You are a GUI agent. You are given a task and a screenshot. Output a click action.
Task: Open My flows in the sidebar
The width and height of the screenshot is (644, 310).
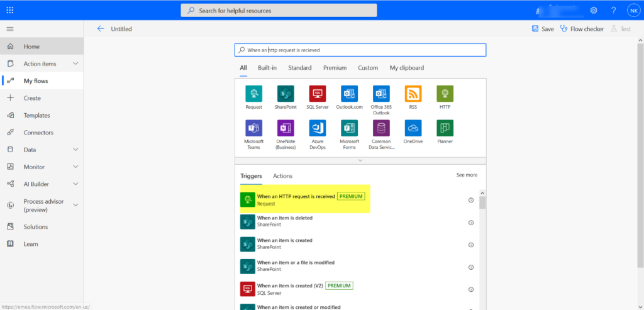click(x=42, y=81)
